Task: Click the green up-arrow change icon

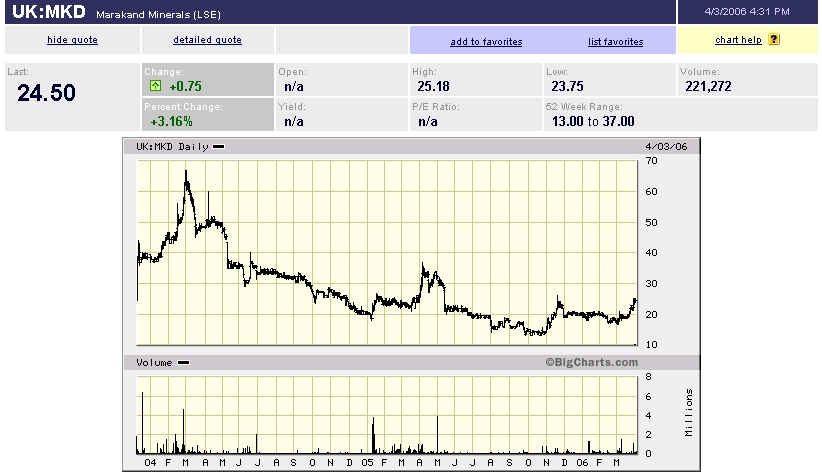Action: [x=155, y=86]
